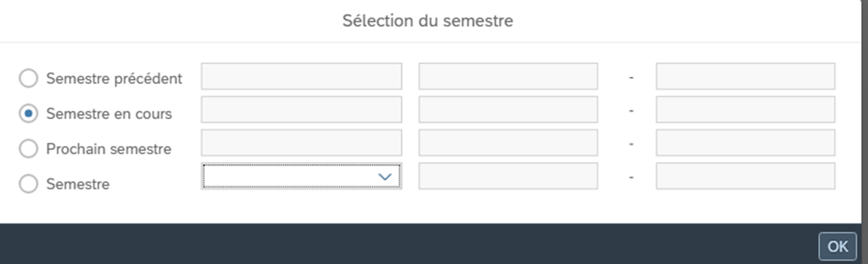868x264 pixels.
Task: Focus field after dash in 'Semestre en cours' row
Action: click(745, 110)
